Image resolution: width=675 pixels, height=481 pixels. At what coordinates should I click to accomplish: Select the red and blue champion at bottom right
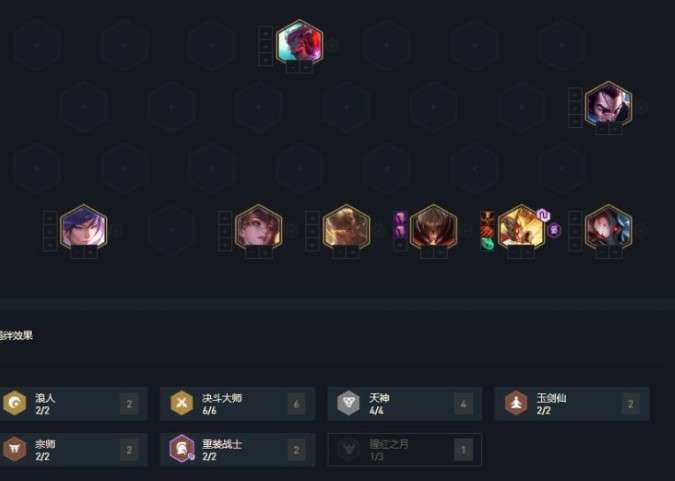tap(608, 228)
